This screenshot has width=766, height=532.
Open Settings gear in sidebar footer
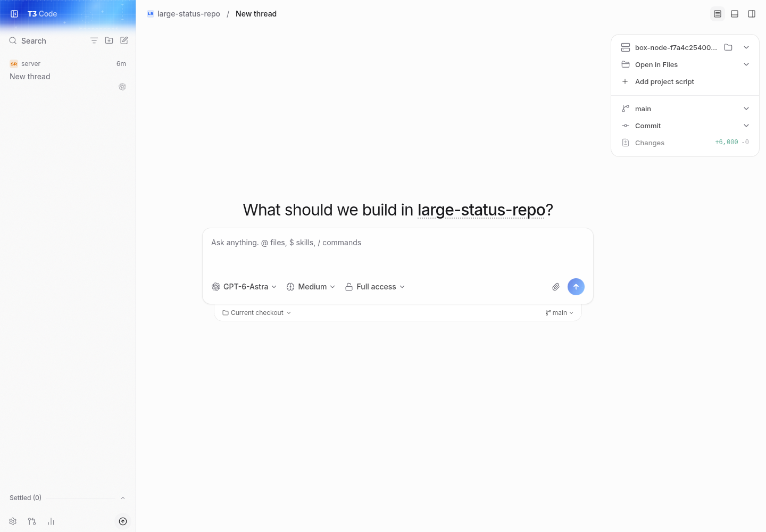pyautogui.click(x=13, y=521)
